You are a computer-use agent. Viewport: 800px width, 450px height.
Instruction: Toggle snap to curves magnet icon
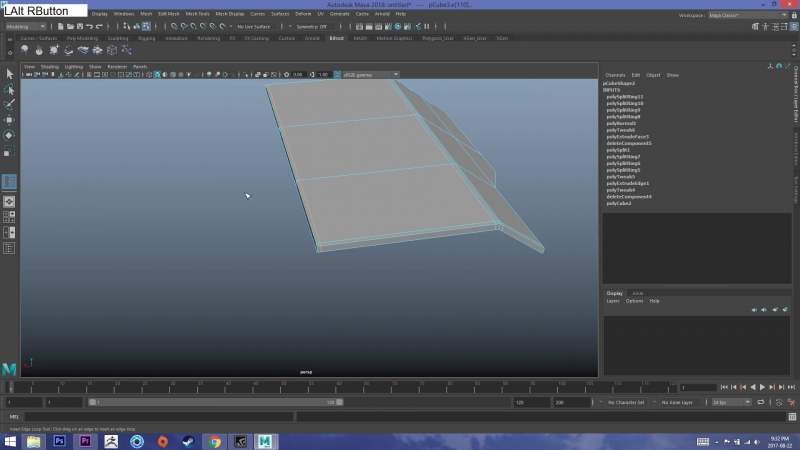point(184,27)
